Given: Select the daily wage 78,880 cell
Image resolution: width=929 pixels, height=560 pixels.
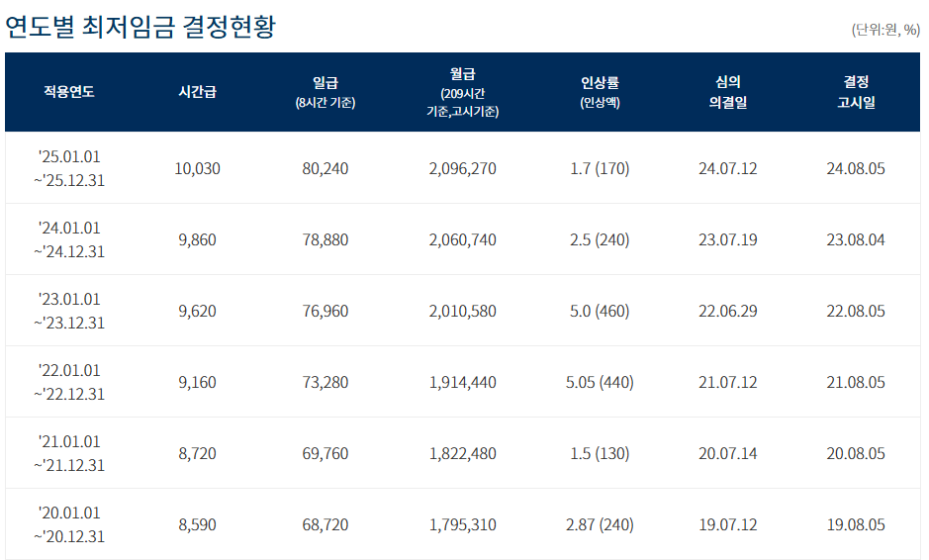Looking at the screenshot, I should (325, 240).
